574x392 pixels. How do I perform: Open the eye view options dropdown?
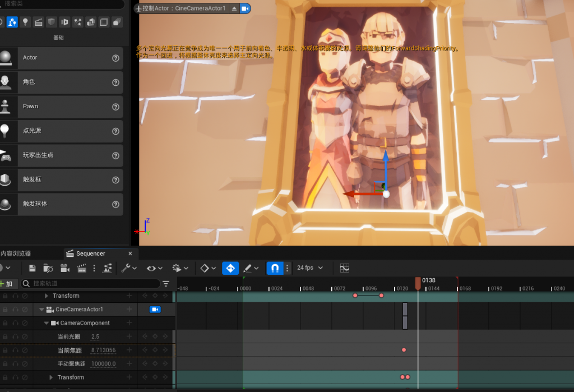coord(155,268)
